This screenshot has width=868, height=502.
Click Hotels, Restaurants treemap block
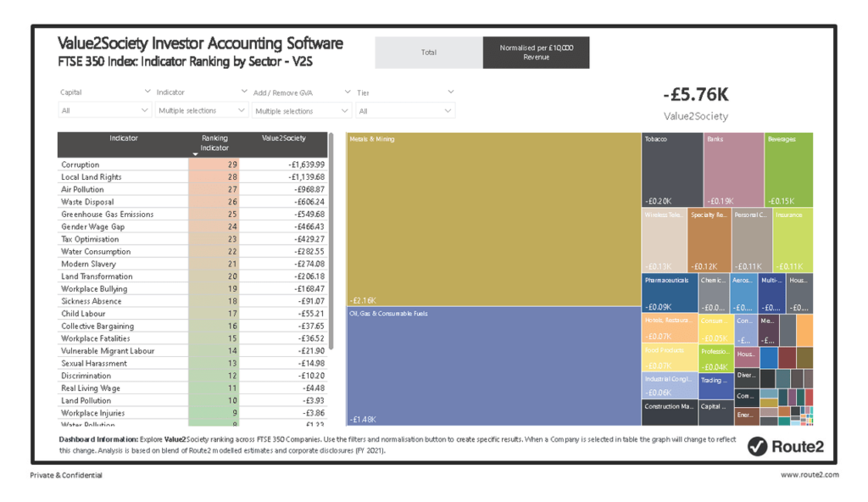670,328
